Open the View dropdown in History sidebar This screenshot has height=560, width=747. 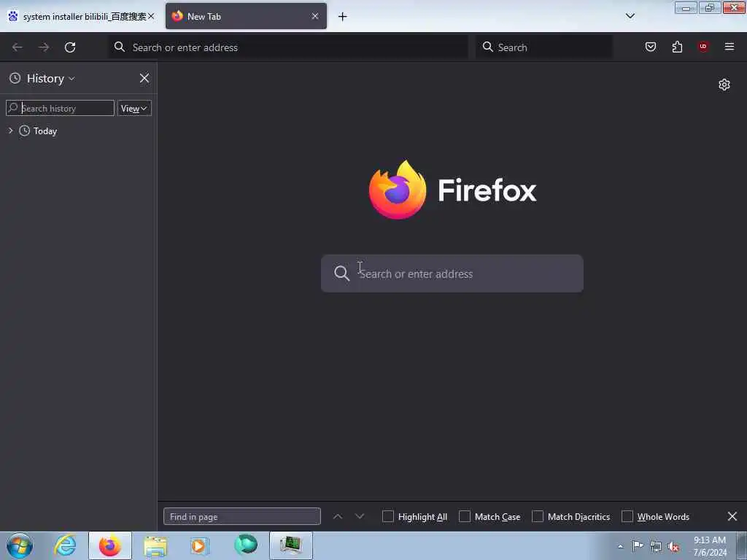click(134, 108)
